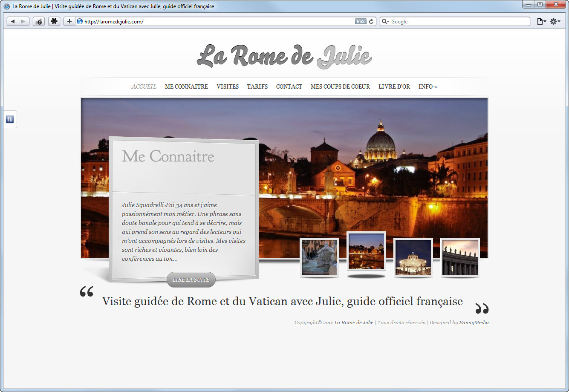The height and width of the screenshot is (392, 569).
Task: Minimize the browser window
Action: 529,5
